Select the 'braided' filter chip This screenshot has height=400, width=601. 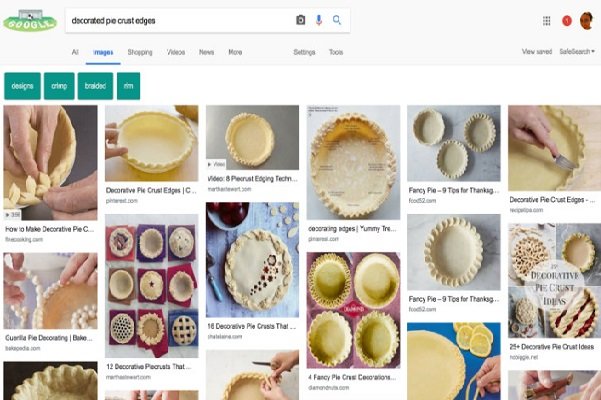[x=96, y=86]
